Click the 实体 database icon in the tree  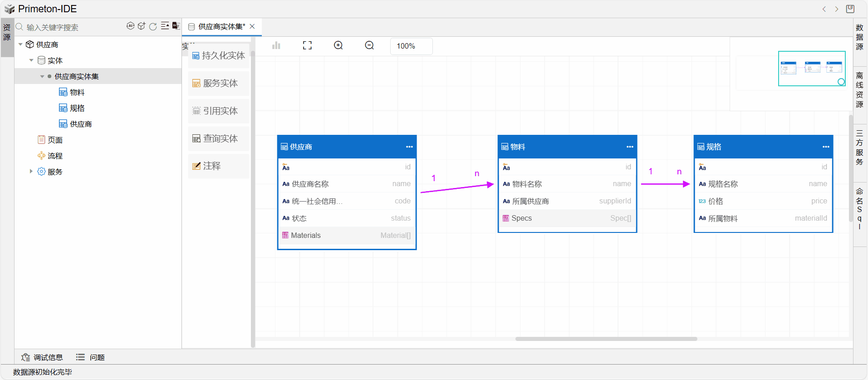(41, 60)
